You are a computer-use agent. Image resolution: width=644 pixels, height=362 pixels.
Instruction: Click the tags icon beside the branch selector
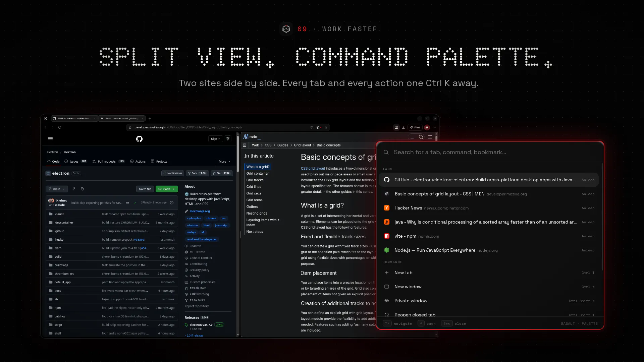[83, 189]
